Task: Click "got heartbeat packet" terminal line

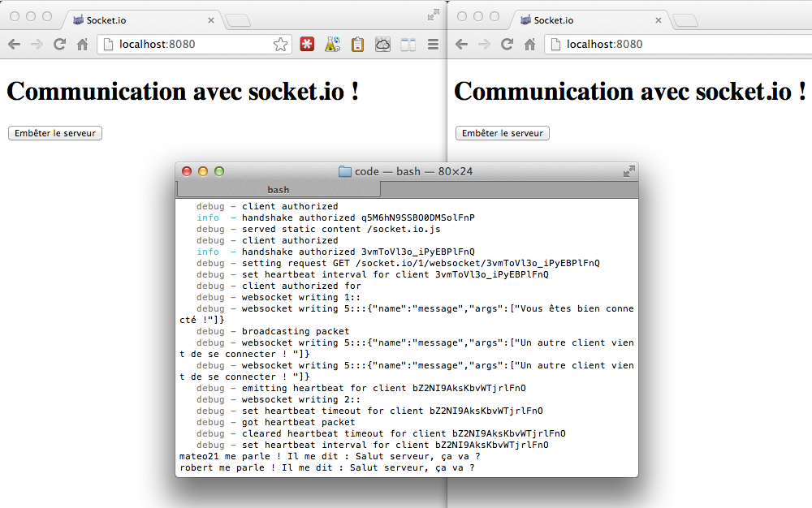Action: (x=275, y=422)
